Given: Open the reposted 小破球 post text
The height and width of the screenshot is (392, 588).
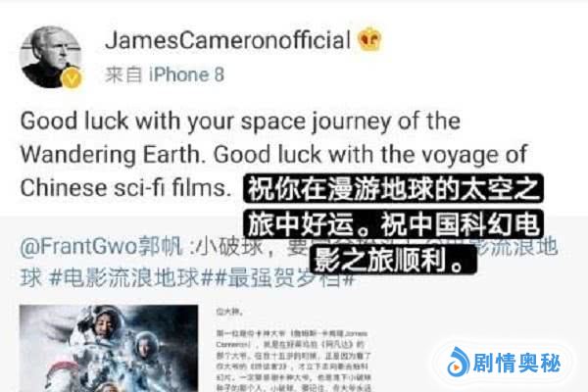Looking at the screenshot, I should pos(289,263).
